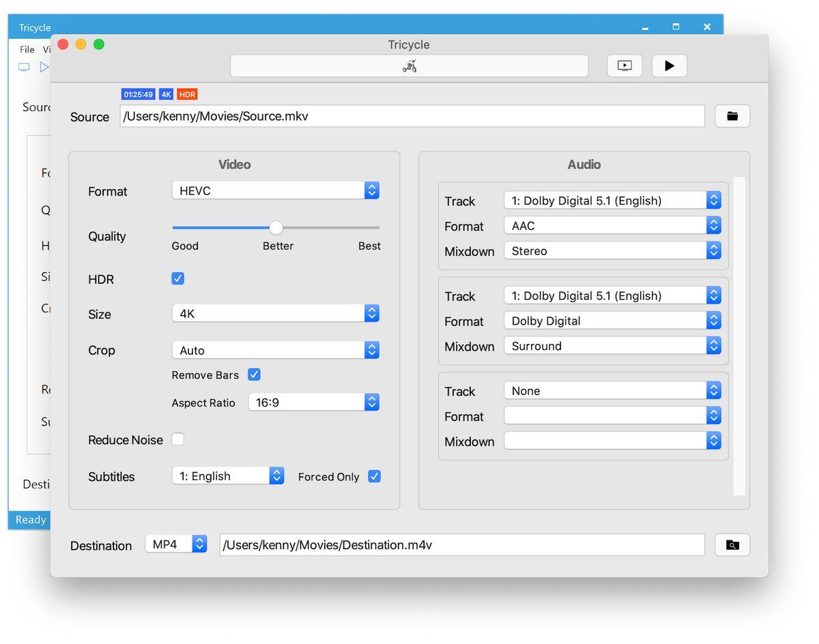Open video Format HEVC dropdown
Image resolution: width=819 pixels, height=644 pixels.
click(276, 190)
